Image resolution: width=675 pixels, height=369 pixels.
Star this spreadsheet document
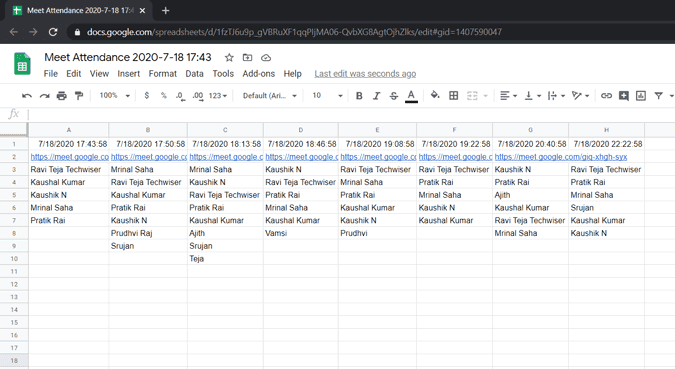click(229, 57)
